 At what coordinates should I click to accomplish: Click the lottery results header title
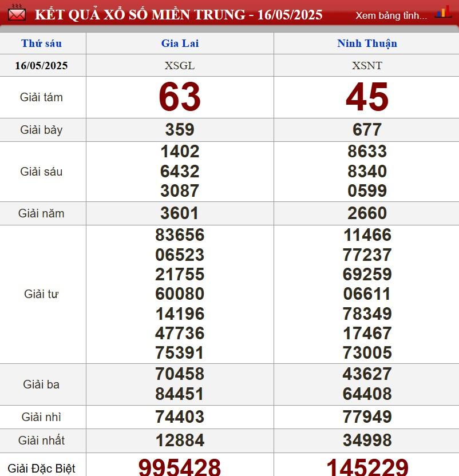[x=179, y=14]
